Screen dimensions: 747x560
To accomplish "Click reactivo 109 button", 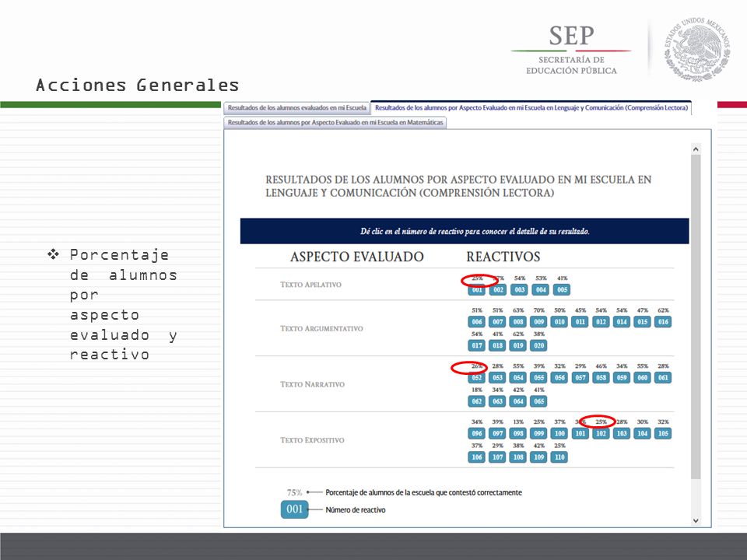I will point(538,457).
